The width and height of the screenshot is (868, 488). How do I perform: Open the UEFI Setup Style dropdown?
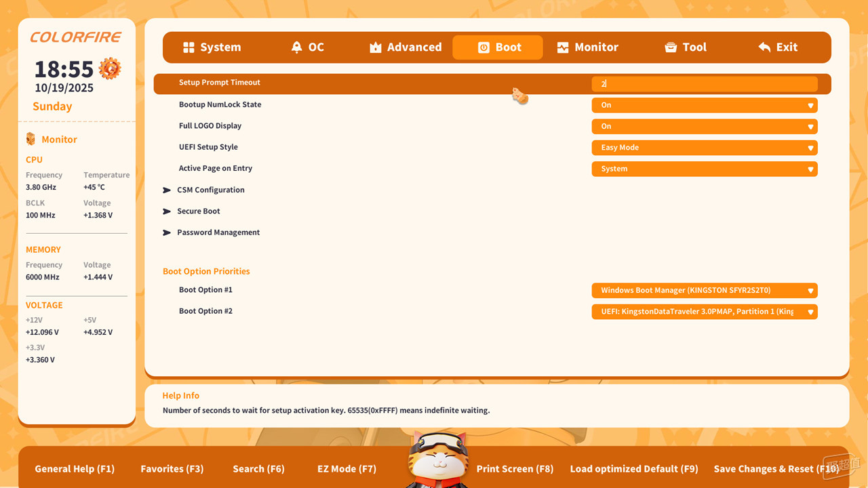[704, 148]
